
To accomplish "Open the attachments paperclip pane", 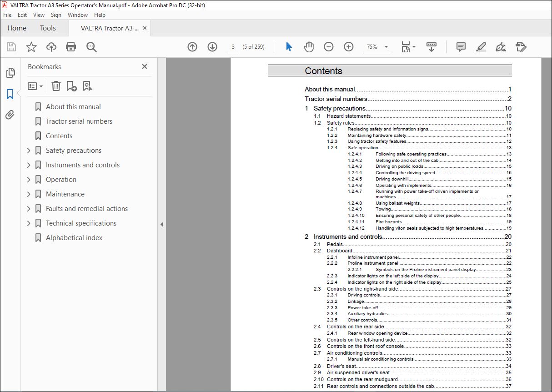I will point(10,115).
